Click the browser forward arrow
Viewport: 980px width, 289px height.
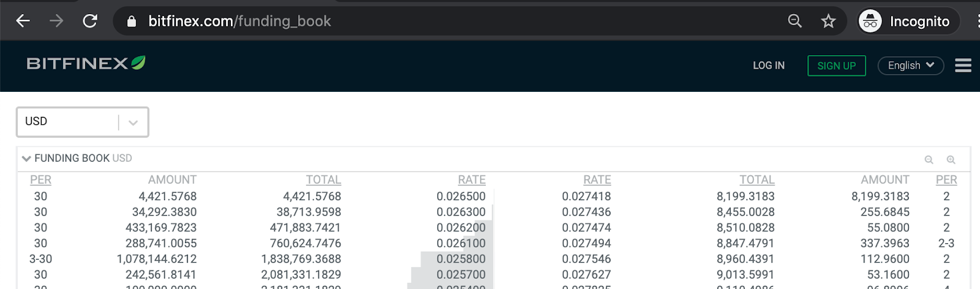click(x=56, y=21)
